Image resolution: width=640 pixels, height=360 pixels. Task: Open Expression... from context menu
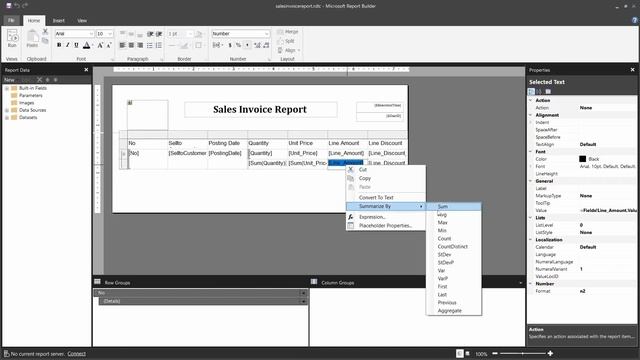point(386,217)
